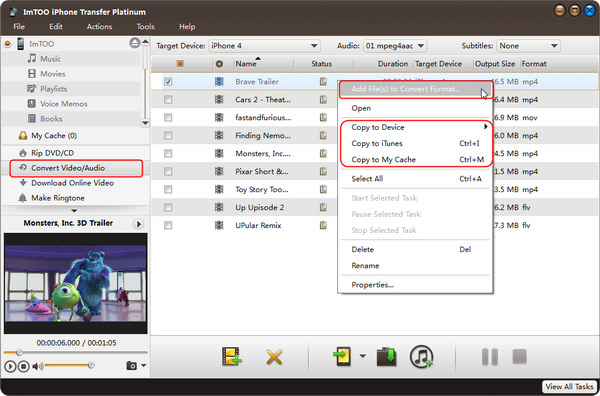Click the film icon of UPular Remix row

219,225
